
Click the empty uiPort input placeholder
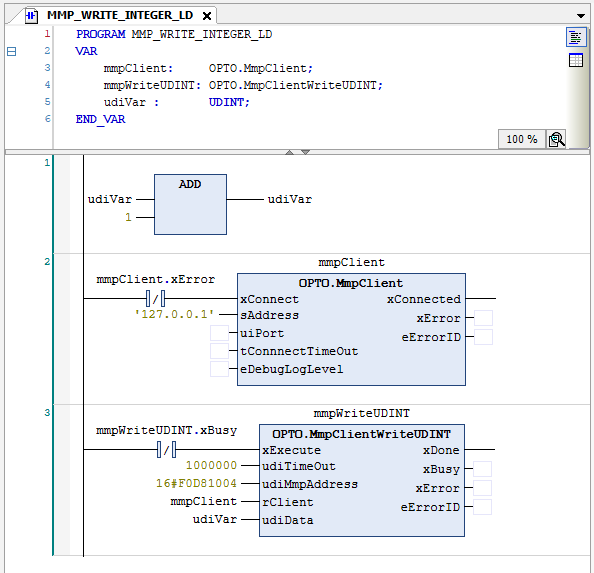tap(219, 333)
